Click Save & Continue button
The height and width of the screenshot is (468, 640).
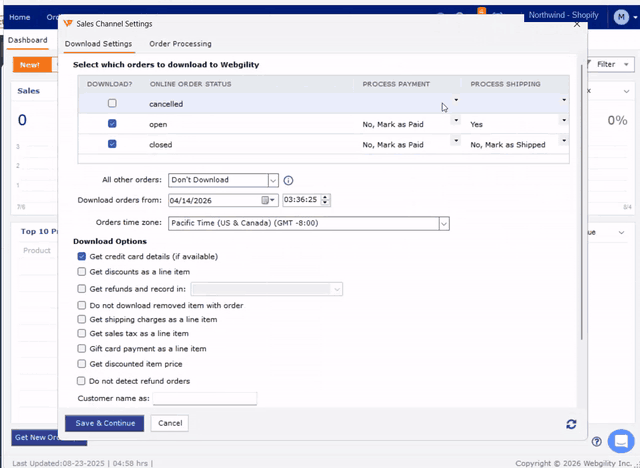click(104, 423)
